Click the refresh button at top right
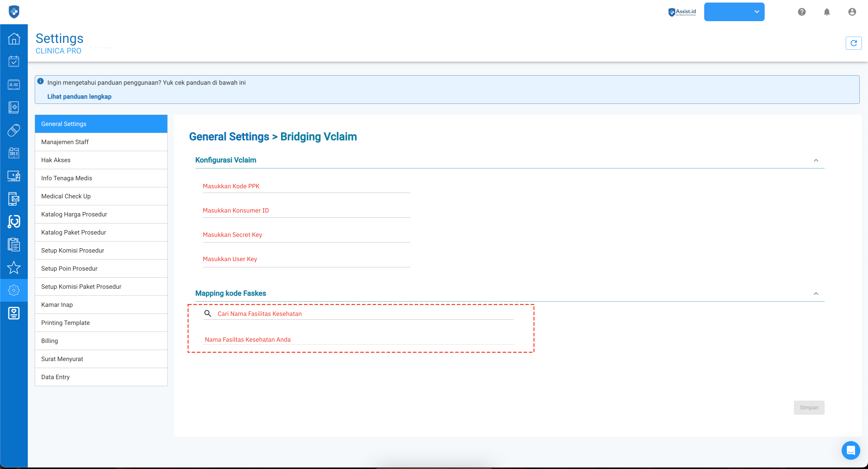Image resolution: width=868 pixels, height=469 pixels. click(853, 43)
